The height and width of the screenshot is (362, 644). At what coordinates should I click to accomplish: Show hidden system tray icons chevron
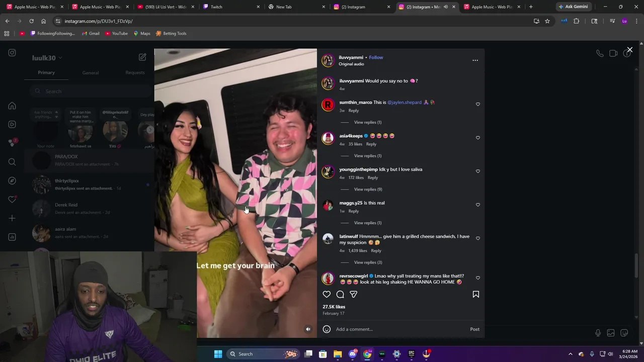(x=570, y=354)
